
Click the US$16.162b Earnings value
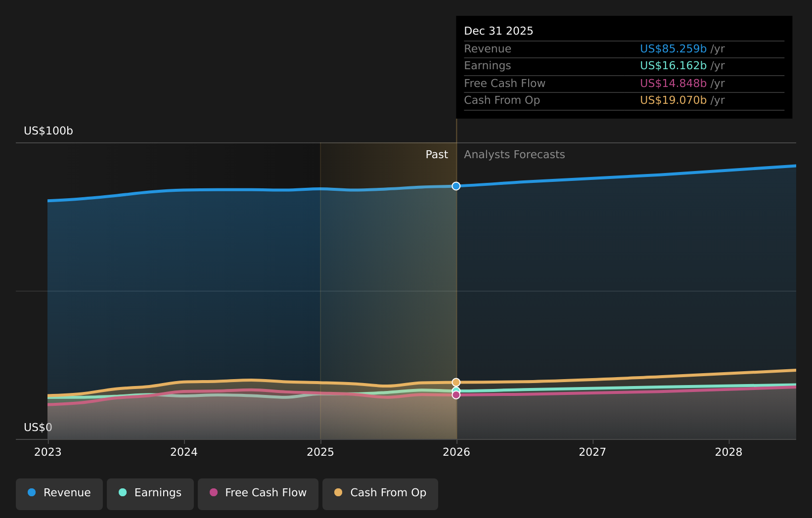pos(673,65)
